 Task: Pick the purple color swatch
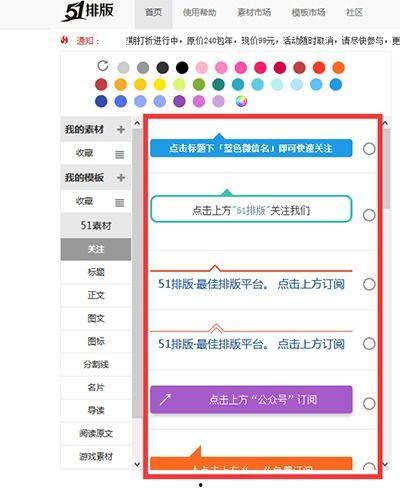pos(179,101)
